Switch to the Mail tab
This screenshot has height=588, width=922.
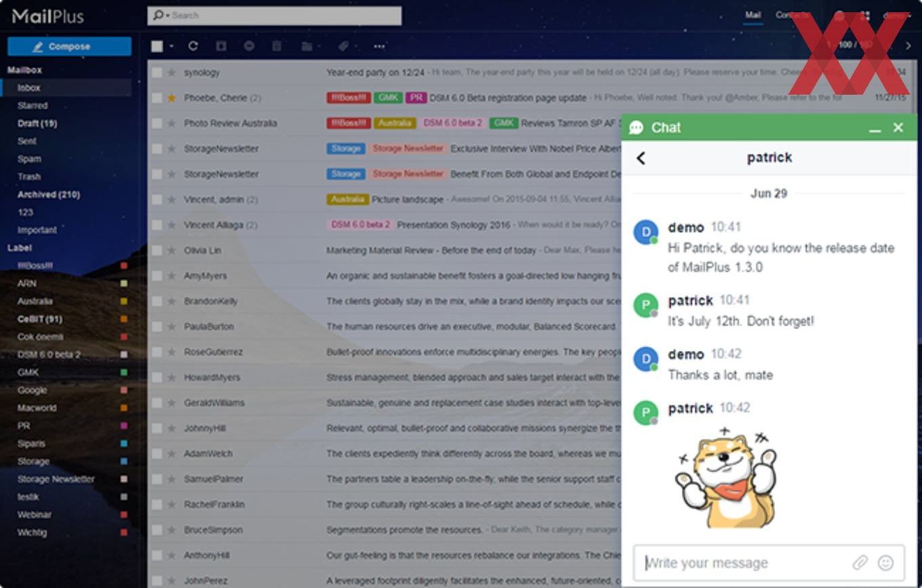click(x=753, y=15)
